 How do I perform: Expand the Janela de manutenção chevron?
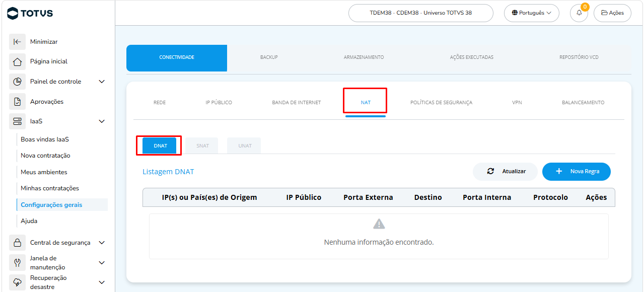(102, 263)
